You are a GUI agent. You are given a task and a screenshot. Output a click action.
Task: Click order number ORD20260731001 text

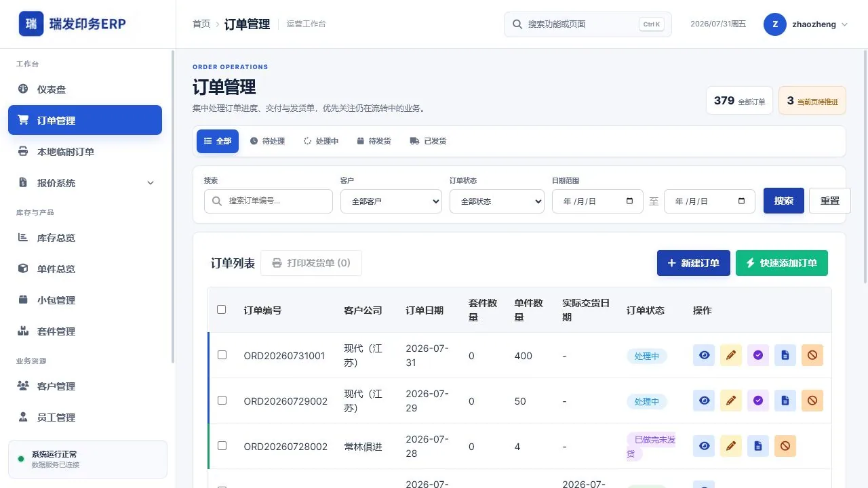coord(284,356)
